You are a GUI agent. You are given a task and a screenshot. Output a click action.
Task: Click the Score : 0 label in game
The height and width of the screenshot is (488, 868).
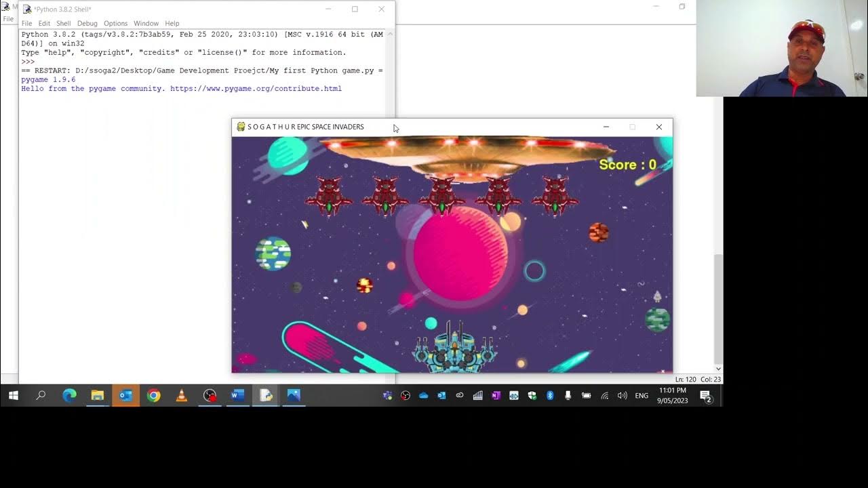627,165
